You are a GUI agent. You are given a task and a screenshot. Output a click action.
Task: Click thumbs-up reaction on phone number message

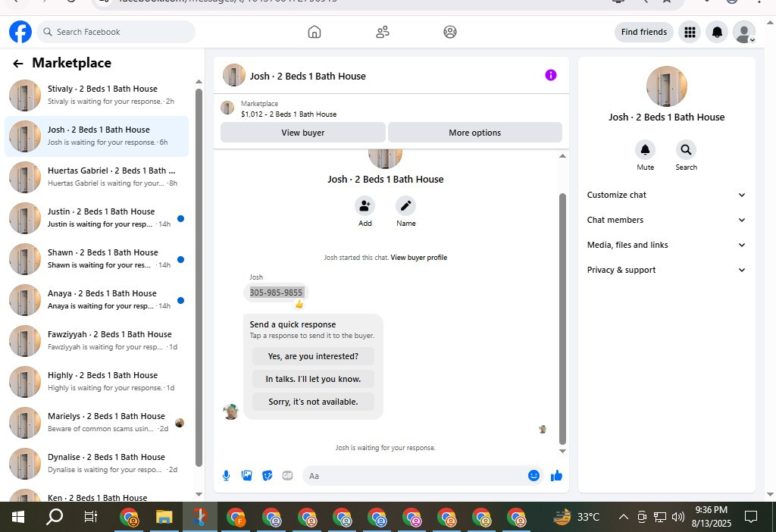coord(299,305)
